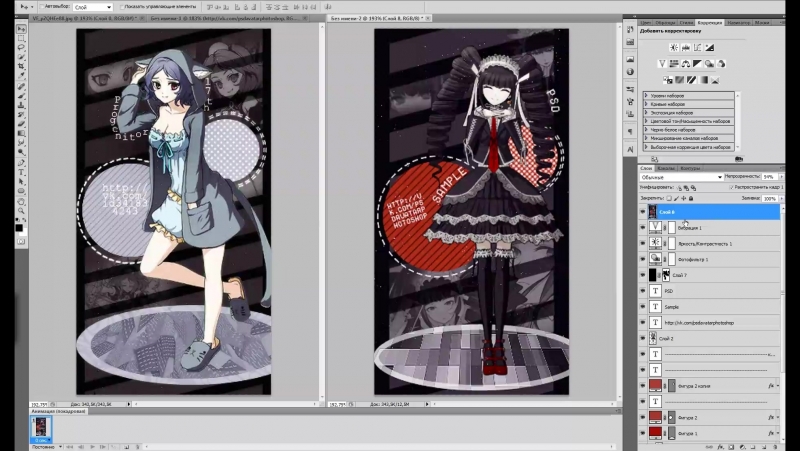Select the Move tool in the toolbox
Image resolution: width=800 pixels, height=451 pixels.
pyautogui.click(x=20, y=29)
